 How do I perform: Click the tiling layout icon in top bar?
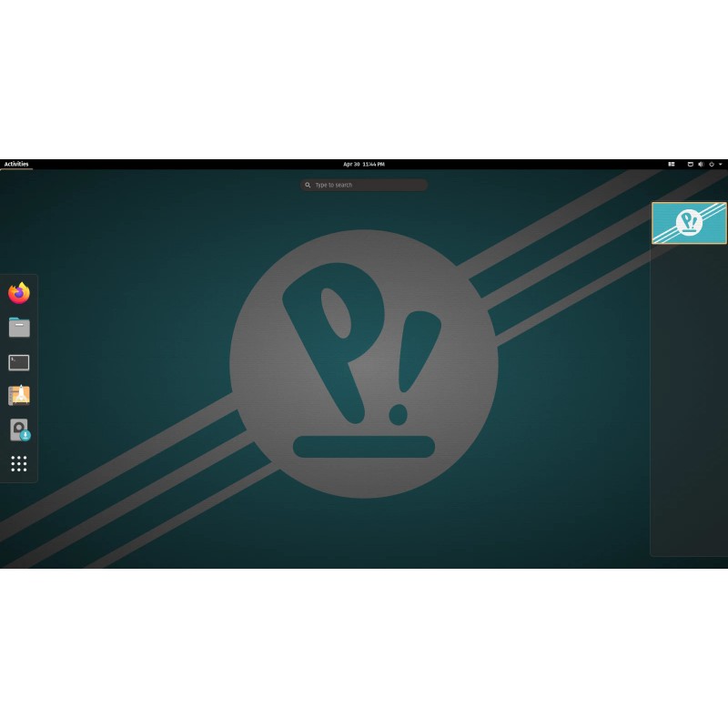tap(672, 165)
